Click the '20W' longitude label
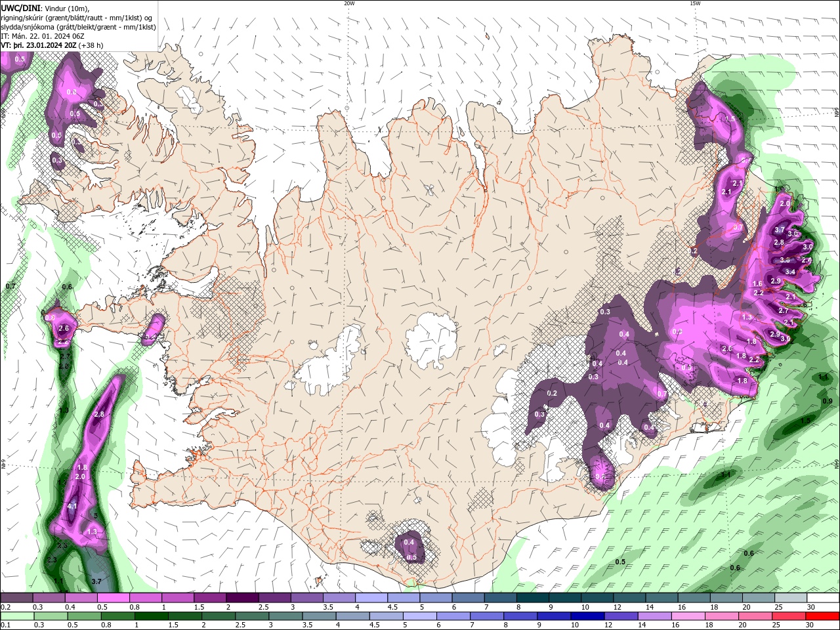840x630 pixels. click(349, 3)
